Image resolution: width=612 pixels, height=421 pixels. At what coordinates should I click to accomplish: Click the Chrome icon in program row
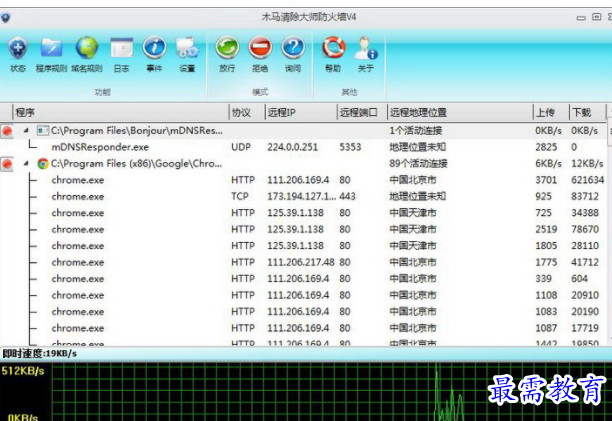tap(43, 163)
